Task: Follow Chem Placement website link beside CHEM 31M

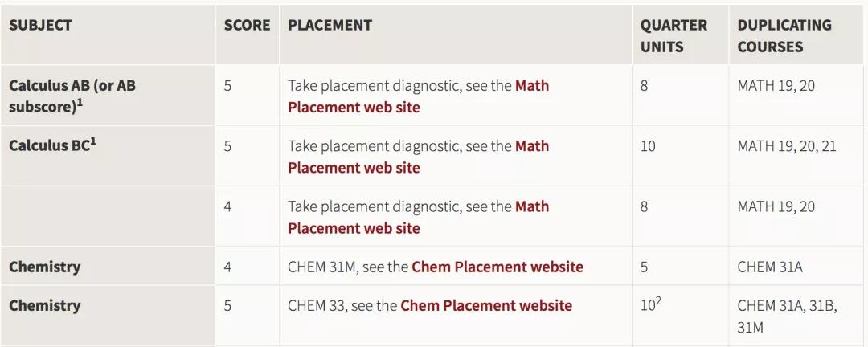Action: (x=497, y=267)
